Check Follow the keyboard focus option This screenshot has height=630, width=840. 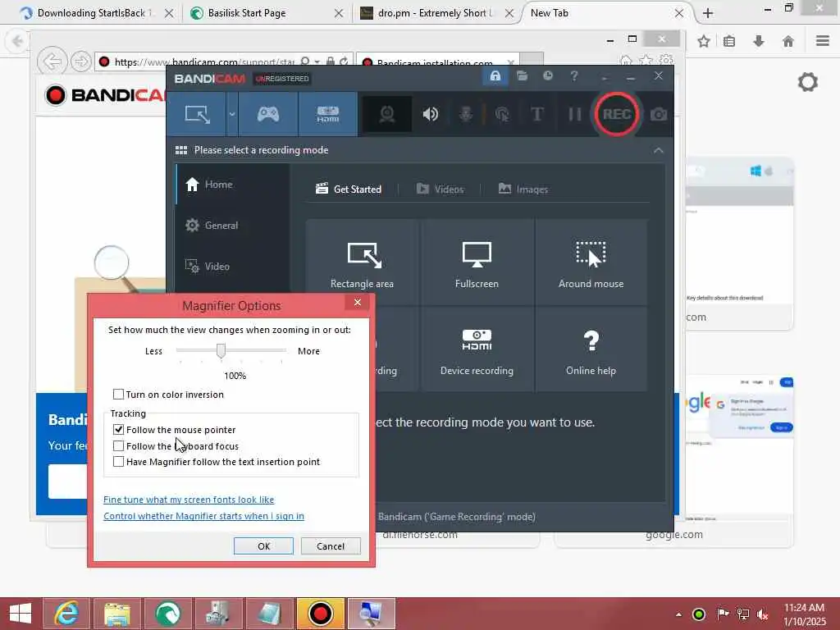(x=118, y=445)
